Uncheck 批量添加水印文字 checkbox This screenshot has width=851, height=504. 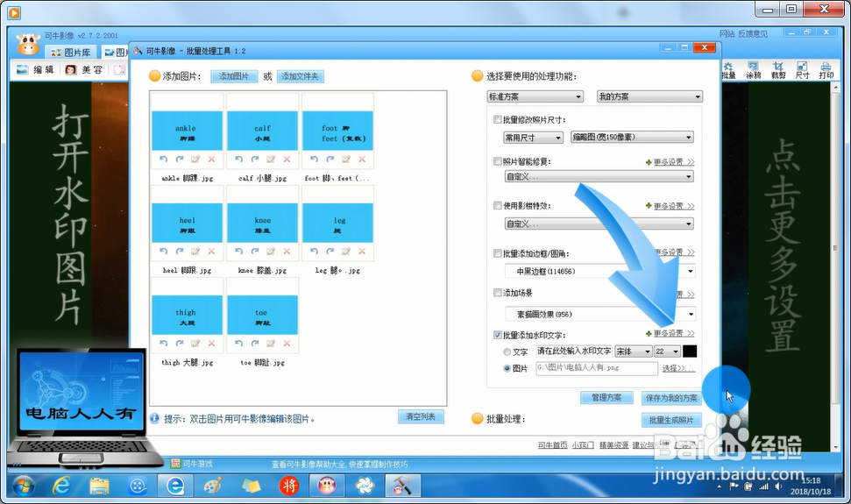coord(497,335)
